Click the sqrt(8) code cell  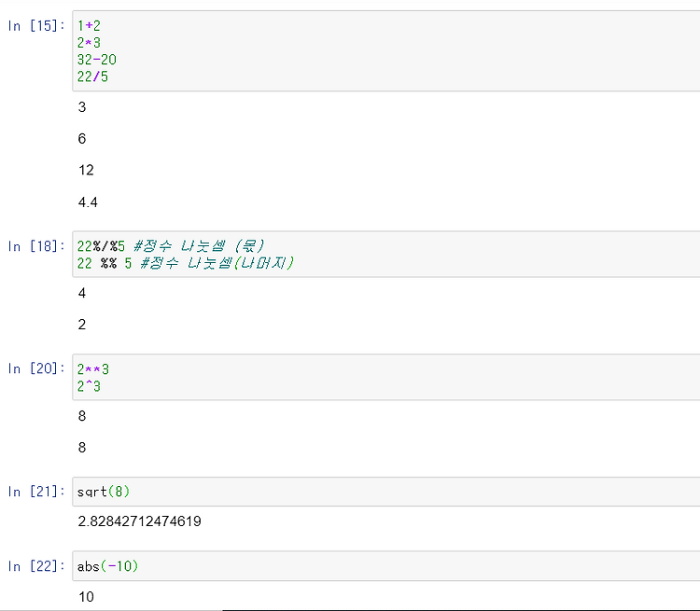point(386,492)
